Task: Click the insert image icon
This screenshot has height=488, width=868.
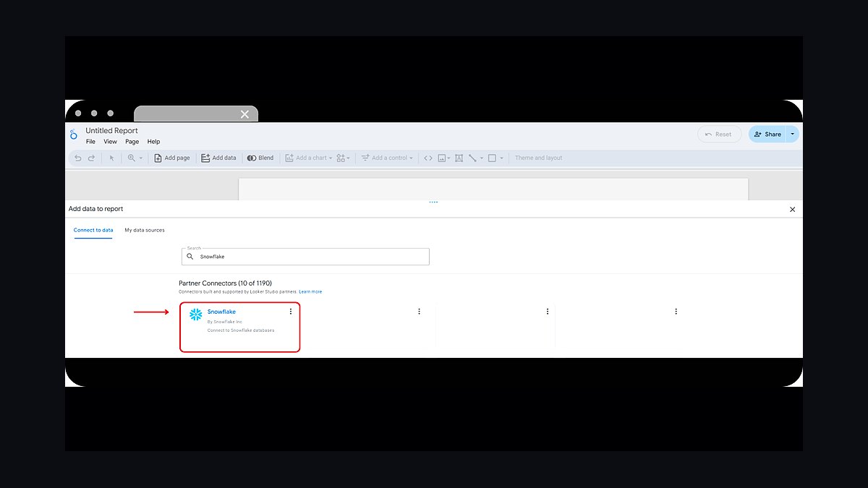Action: 442,158
